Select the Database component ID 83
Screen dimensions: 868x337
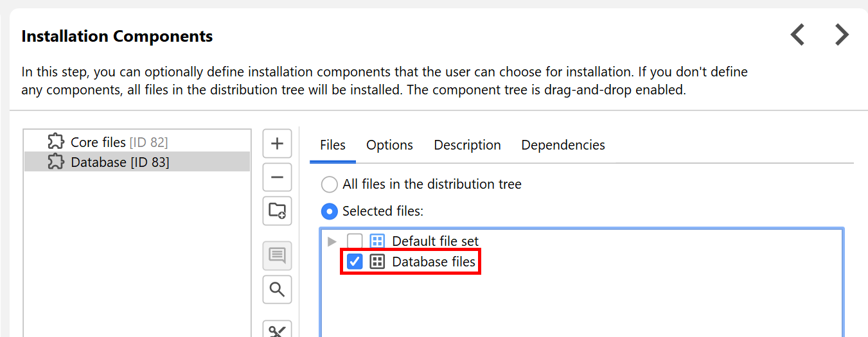(120, 162)
